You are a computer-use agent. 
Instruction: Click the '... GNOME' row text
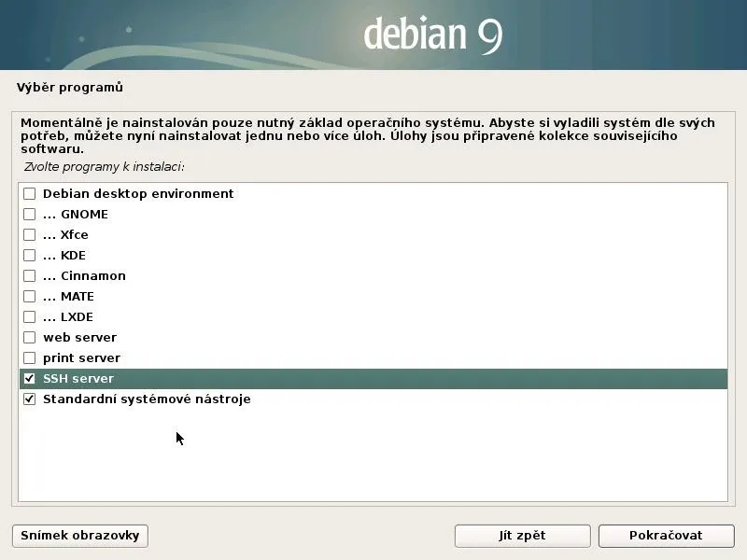[x=76, y=215]
